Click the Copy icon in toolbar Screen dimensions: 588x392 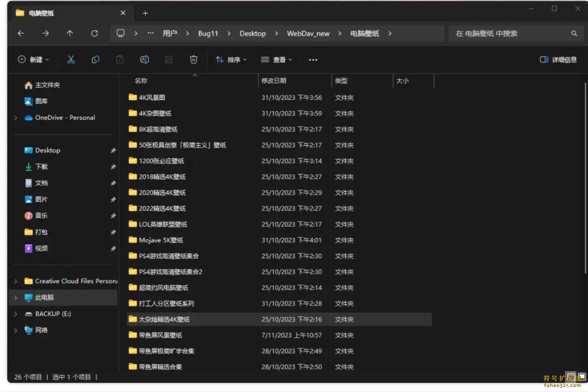point(96,59)
